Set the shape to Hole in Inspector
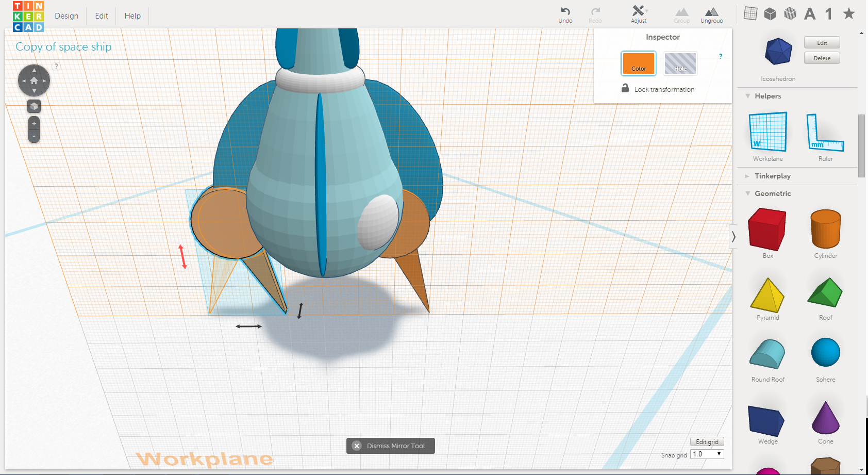 pyautogui.click(x=680, y=63)
